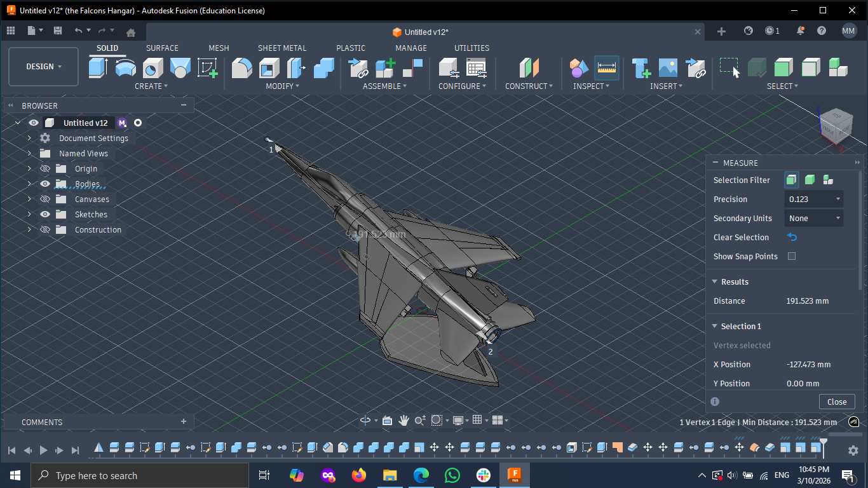Select the Revolve tool

(126, 67)
